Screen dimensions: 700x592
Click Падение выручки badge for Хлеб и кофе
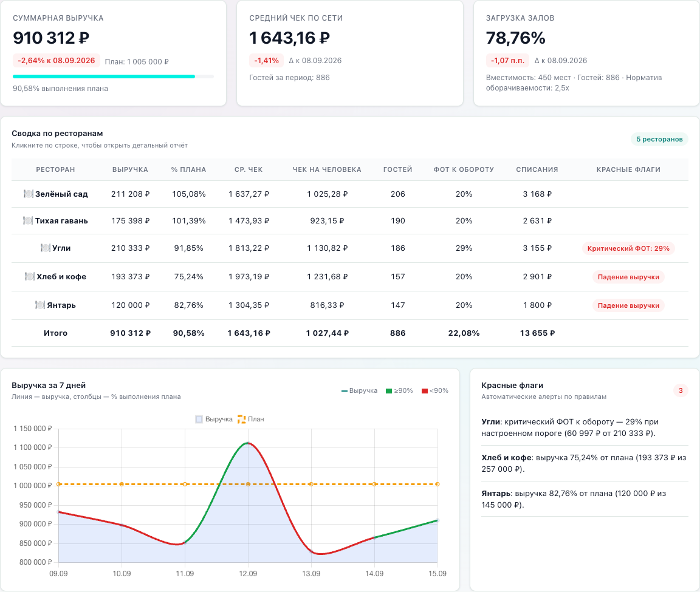click(x=628, y=277)
